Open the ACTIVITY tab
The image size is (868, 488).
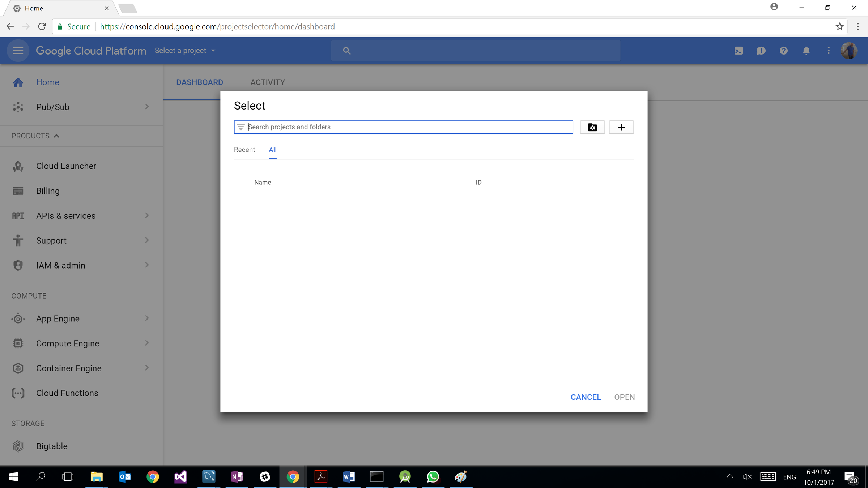pos(267,82)
